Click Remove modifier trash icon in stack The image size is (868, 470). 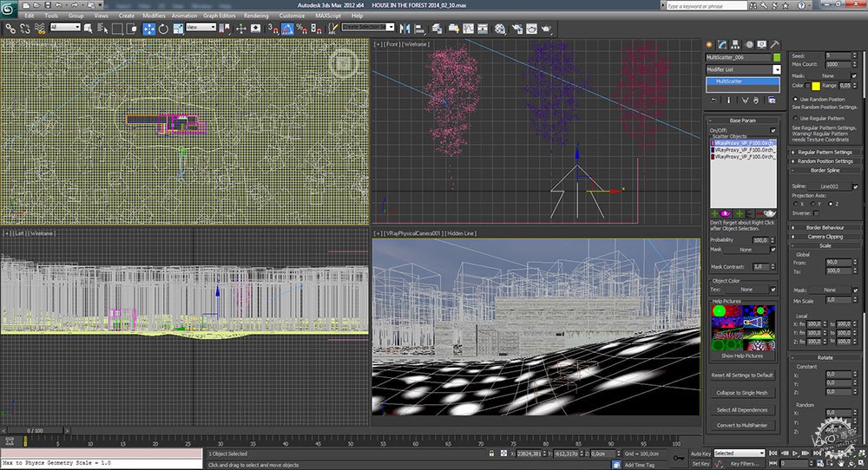tap(756, 100)
